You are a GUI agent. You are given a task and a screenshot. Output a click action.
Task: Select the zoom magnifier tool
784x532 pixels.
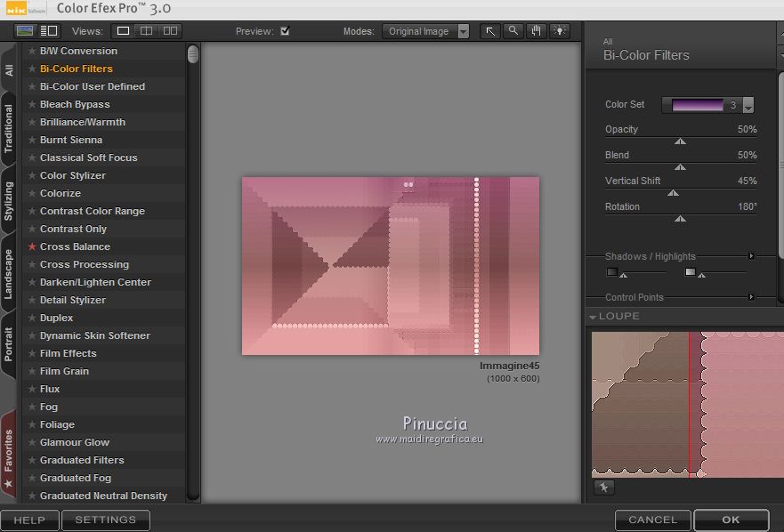click(x=513, y=31)
